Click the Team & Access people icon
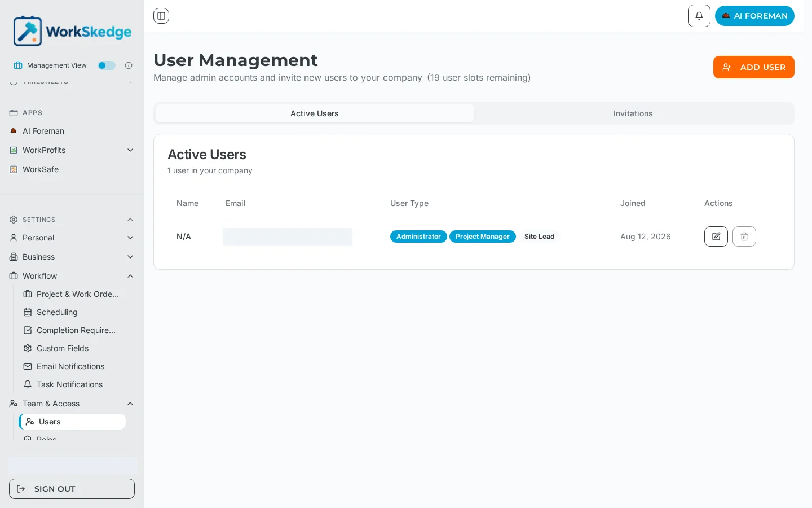The image size is (812, 508). pyautogui.click(x=14, y=404)
